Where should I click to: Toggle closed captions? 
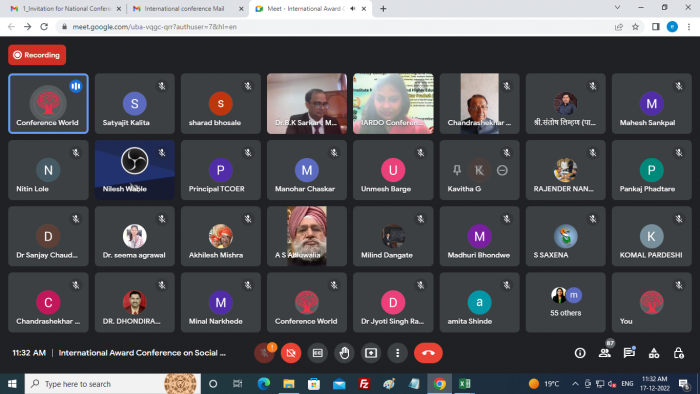pos(317,353)
